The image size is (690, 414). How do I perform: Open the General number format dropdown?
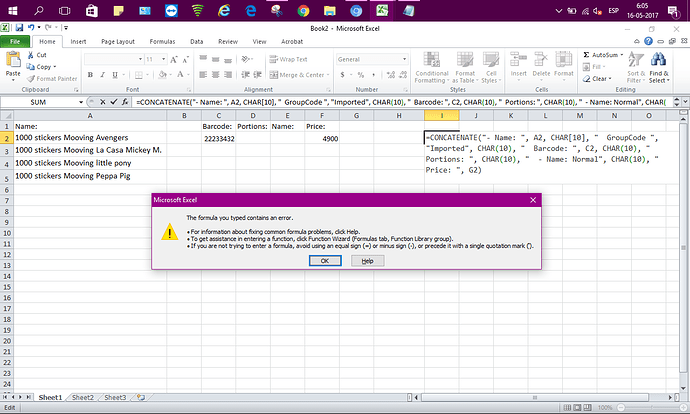pos(404,59)
